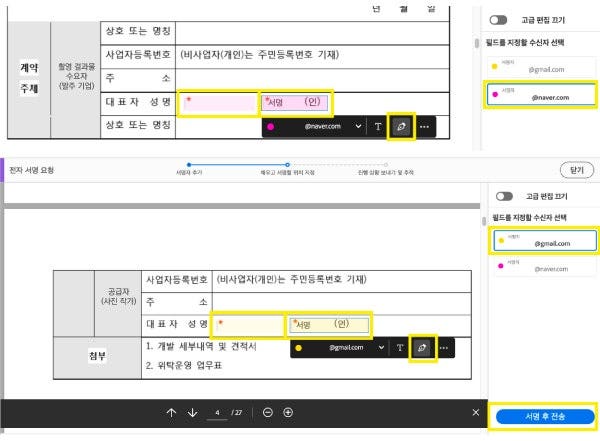
Task: Click the signature field icon in naver.com toolbar
Action: 401,126
